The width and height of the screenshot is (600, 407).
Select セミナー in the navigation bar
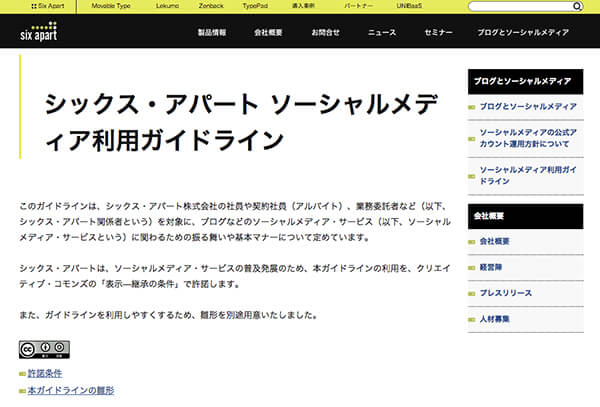point(438,32)
